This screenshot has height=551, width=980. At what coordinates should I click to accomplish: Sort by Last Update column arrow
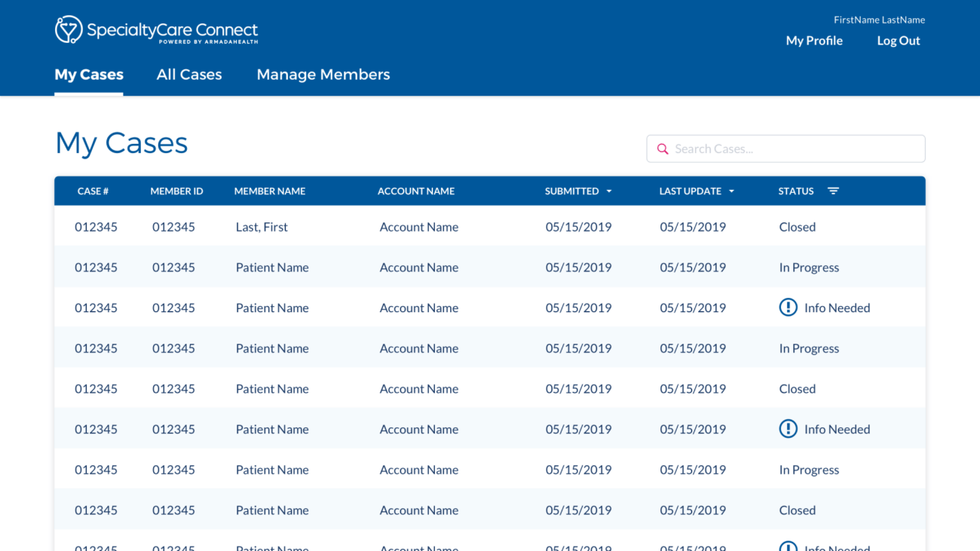(731, 191)
